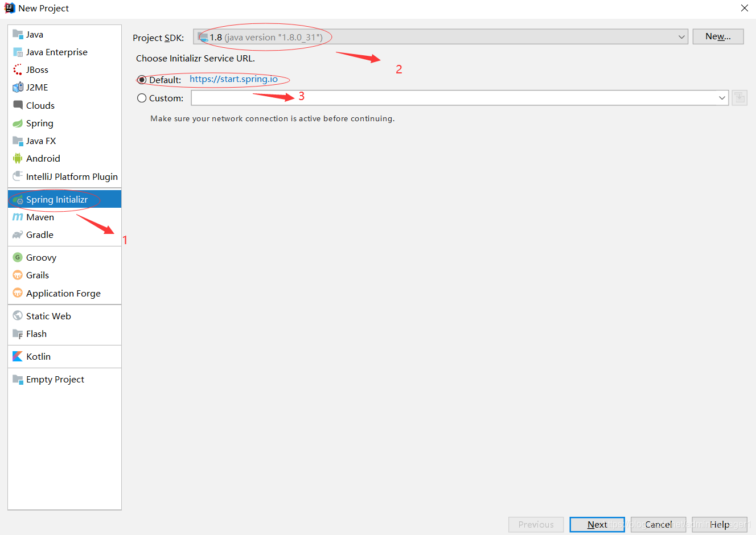Click the Help button

click(x=720, y=524)
